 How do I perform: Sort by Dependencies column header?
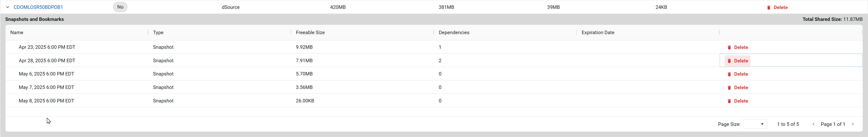pyautogui.click(x=453, y=33)
